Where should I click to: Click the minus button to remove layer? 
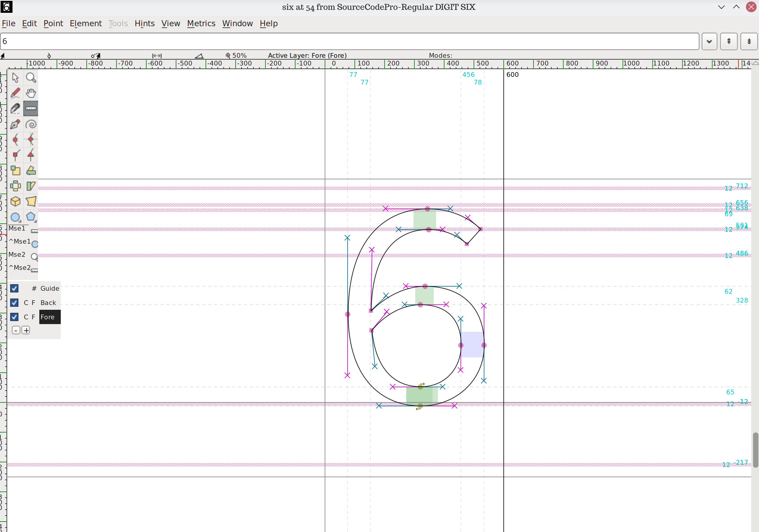16,330
